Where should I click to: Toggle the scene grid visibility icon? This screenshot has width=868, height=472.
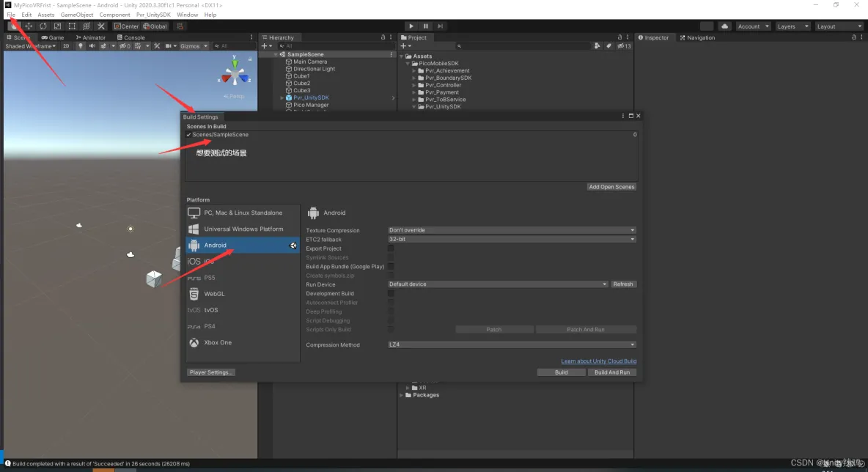click(x=138, y=46)
